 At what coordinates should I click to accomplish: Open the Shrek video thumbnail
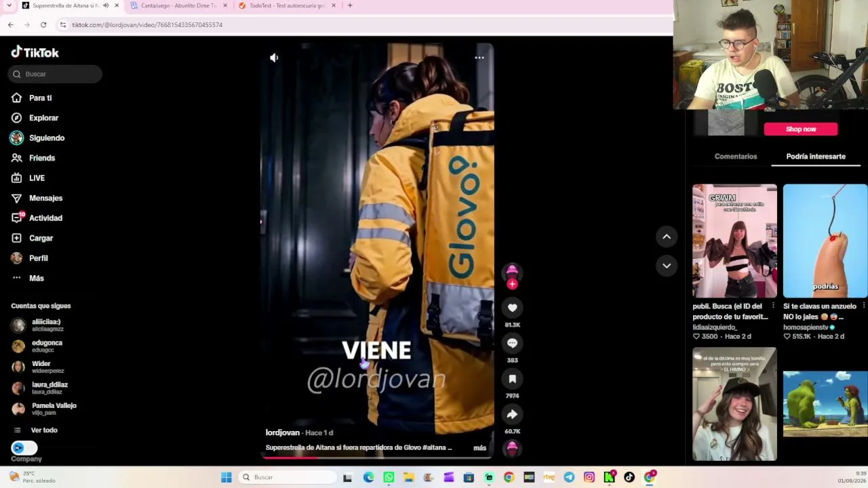(825, 404)
